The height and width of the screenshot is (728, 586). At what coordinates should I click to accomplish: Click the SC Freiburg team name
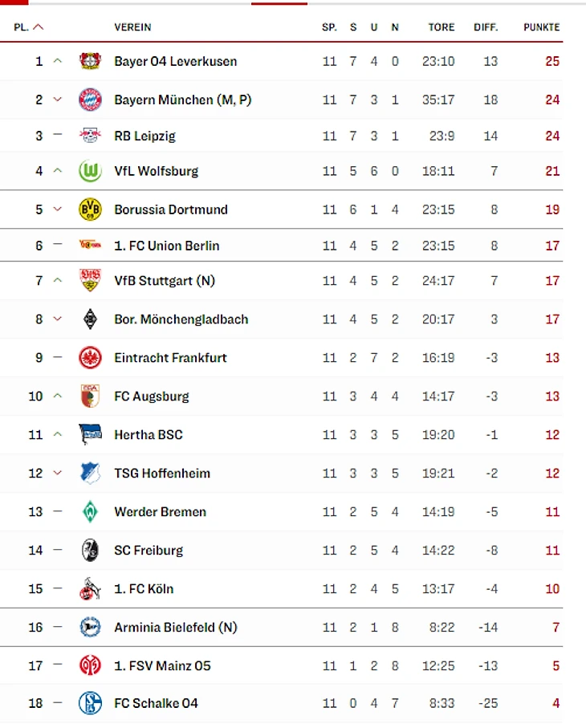pyautogui.click(x=149, y=550)
